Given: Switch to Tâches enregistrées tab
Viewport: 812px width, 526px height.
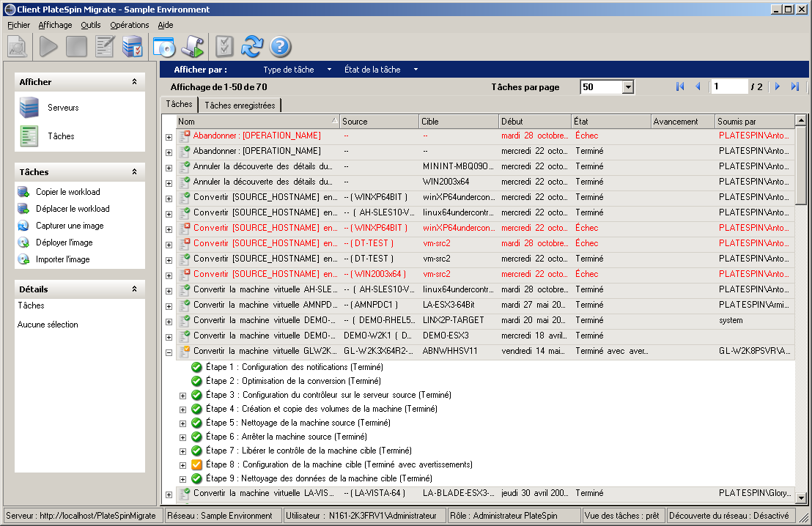Looking at the screenshot, I should (240, 105).
